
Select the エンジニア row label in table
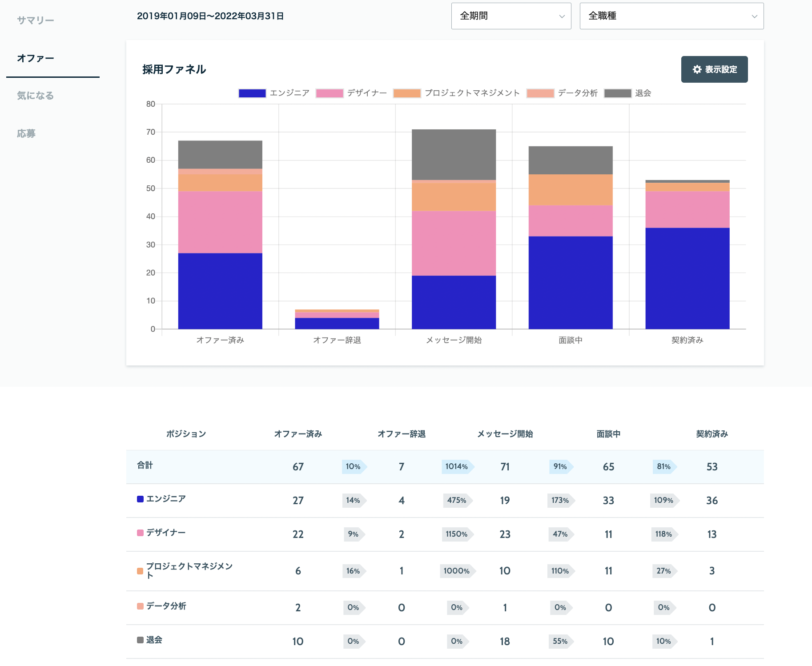(166, 499)
